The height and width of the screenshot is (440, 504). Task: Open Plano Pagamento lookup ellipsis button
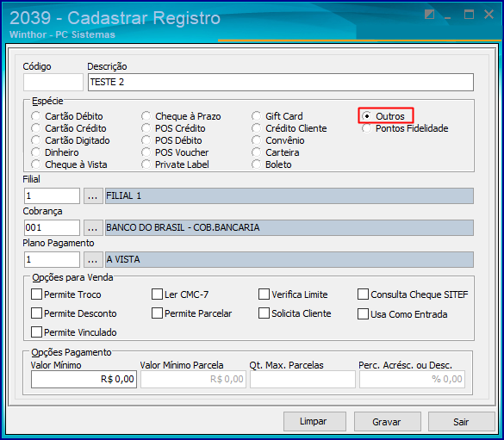click(93, 259)
